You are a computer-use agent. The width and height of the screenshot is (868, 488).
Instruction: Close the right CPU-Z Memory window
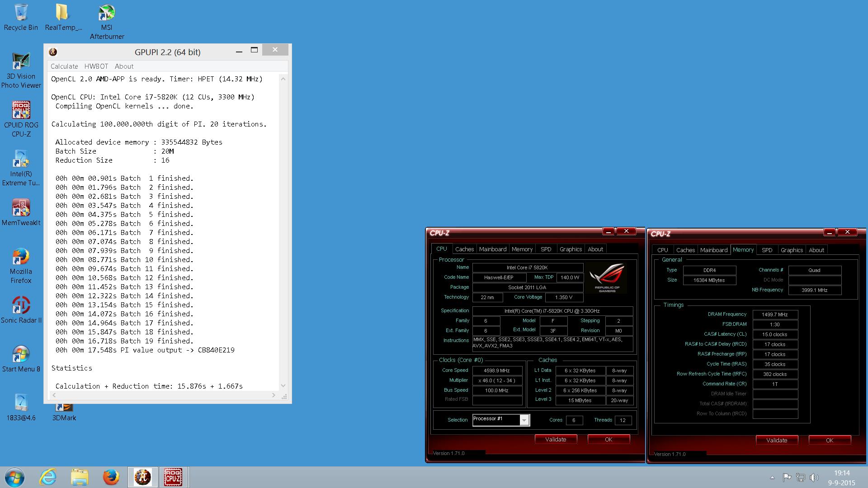coord(847,232)
